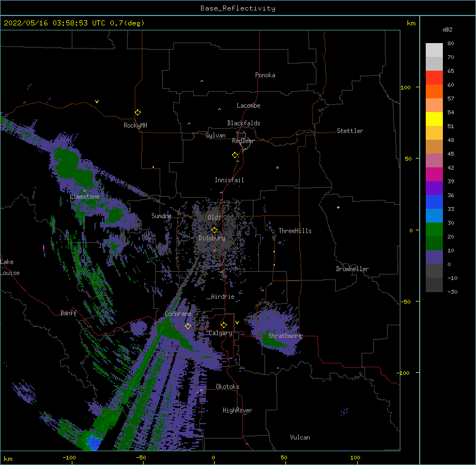The width and height of the screenshot is (476, 465).
Task: Click the asterisk marker above Limestone
Action: click(84, 191)
